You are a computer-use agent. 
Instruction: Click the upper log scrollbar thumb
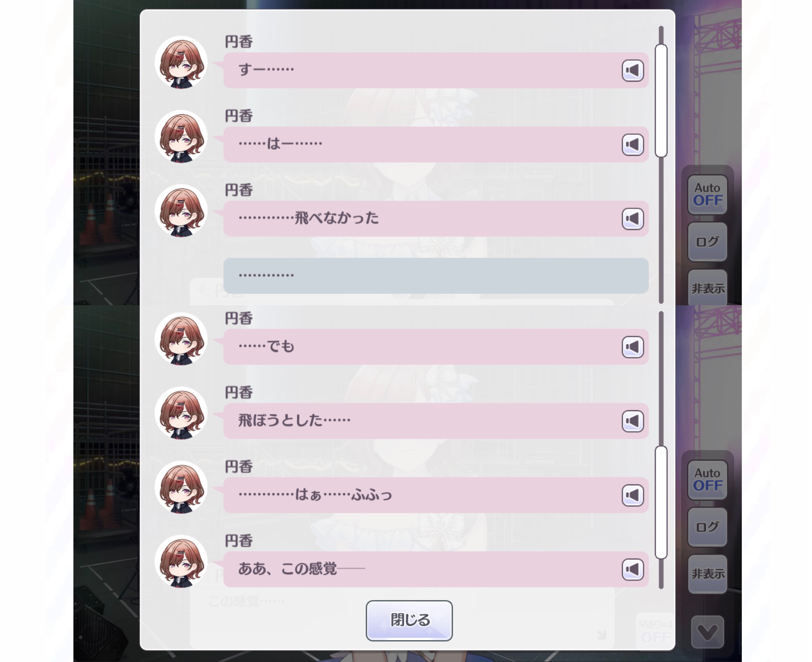pyautogui.click(x=661, y=101)
